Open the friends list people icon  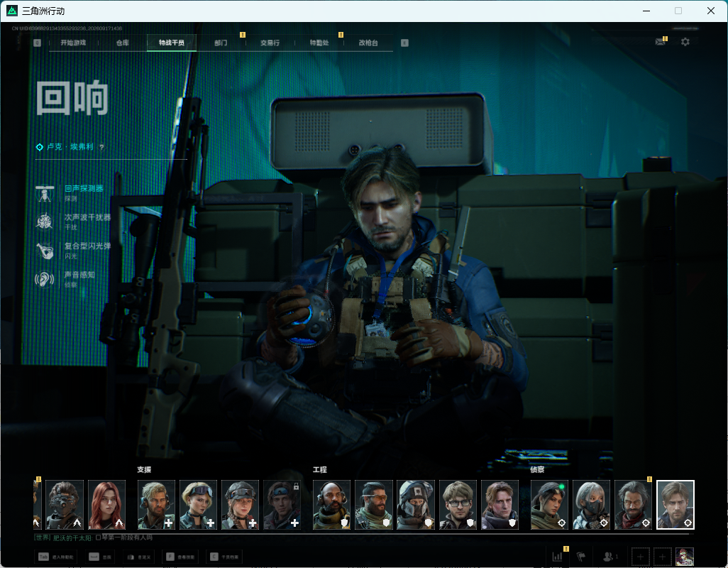click(x=610, y=556)
